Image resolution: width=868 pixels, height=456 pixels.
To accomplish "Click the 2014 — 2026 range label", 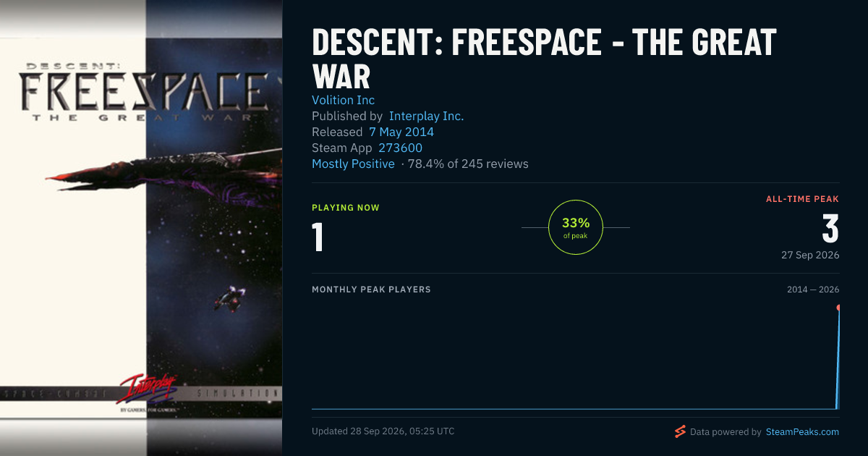I will point(813,290).
